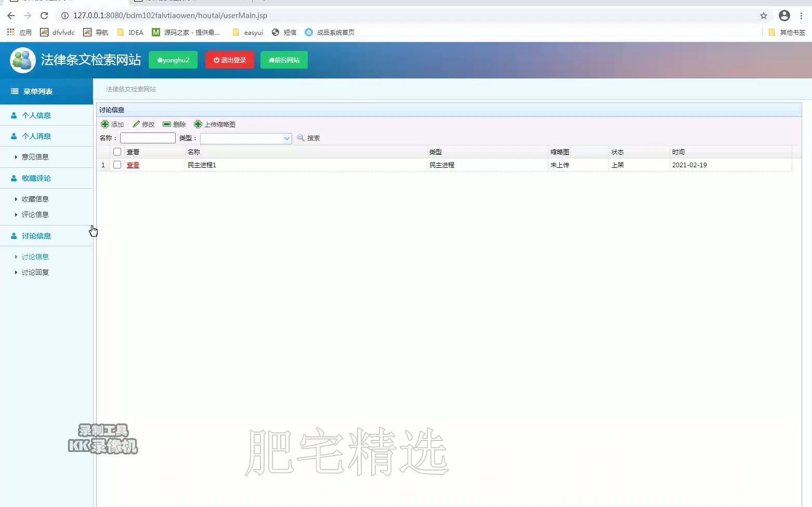
Task: Click the browser back arrow
Action: click(x=11, y=16)
